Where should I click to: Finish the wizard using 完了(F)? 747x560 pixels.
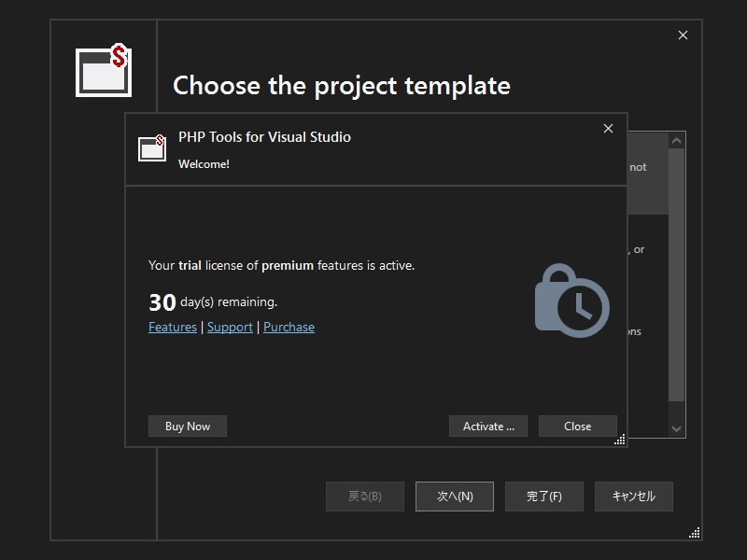544,497
